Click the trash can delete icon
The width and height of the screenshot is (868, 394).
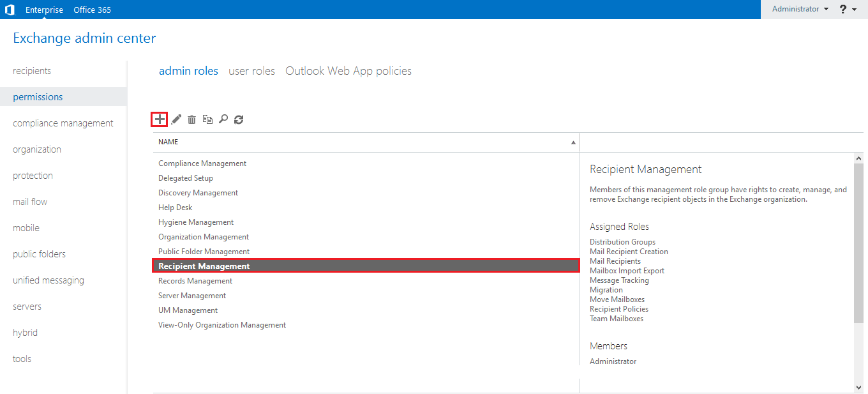coord(191,119)
